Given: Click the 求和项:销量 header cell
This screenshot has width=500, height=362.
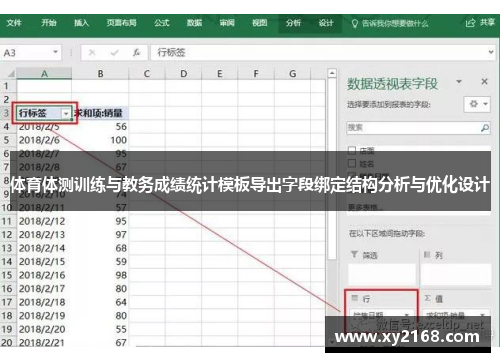Looking at the screenshot, I should (100, 113).
